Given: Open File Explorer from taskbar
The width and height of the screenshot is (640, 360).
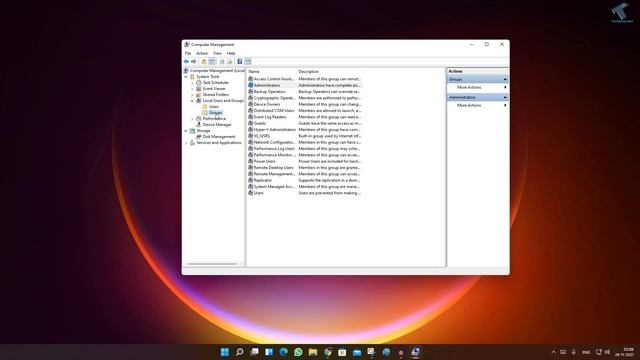Looking at the screenshot, I should [x=313, y=352].
